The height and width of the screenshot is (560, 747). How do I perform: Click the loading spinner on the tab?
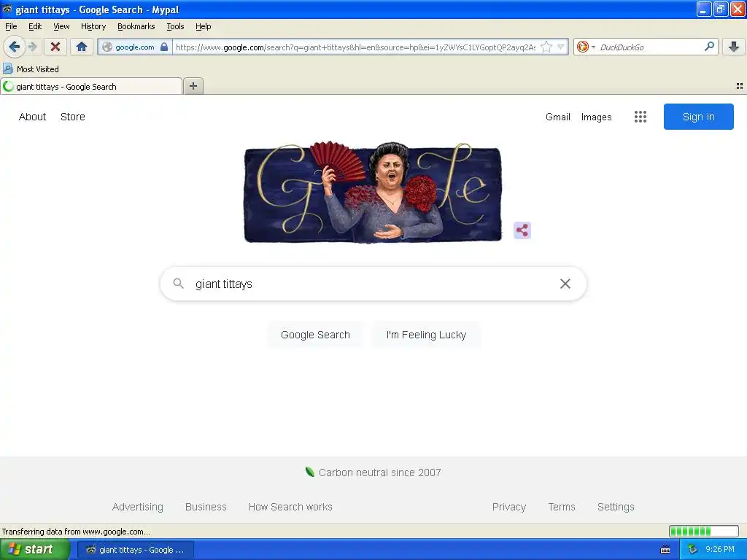point(8,86)
